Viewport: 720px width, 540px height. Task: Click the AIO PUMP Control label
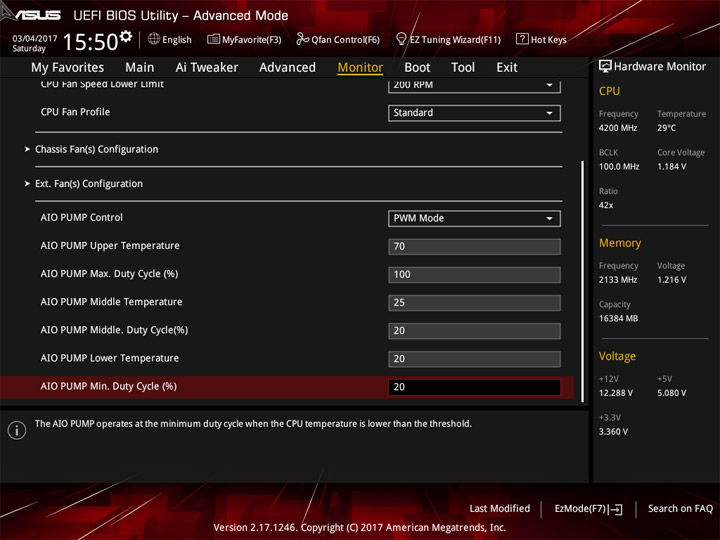pos(82,218)
